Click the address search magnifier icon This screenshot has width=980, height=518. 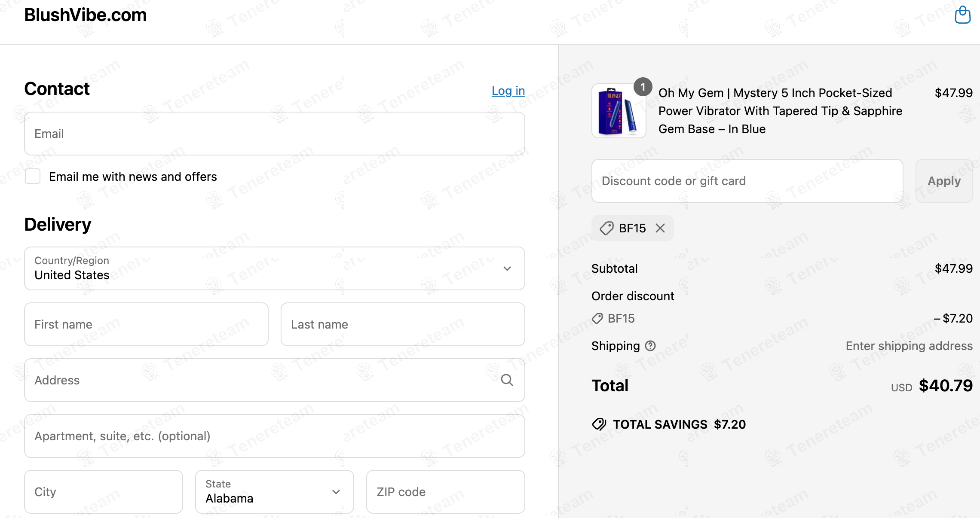[507, 380]
